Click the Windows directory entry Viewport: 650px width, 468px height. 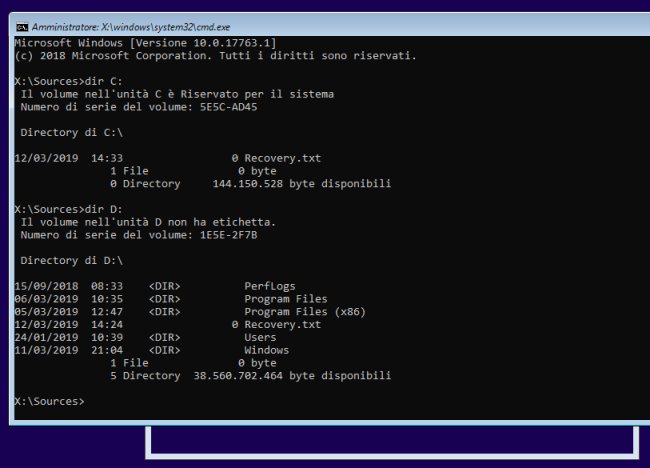(x=267, y=350)
